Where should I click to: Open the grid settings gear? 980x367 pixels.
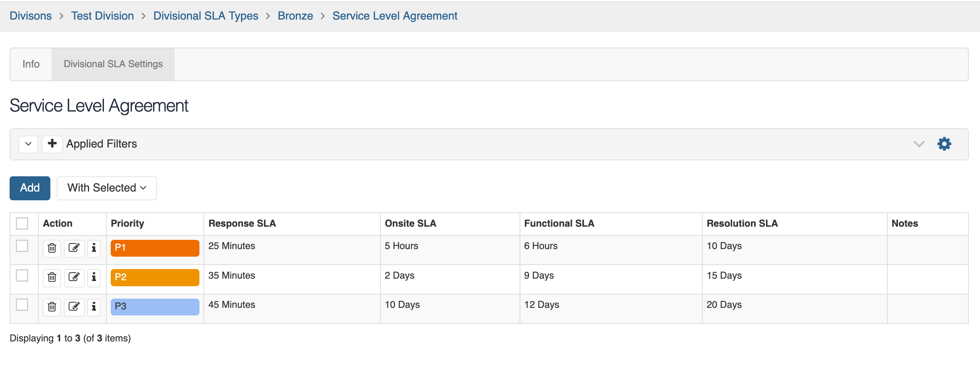944,144
